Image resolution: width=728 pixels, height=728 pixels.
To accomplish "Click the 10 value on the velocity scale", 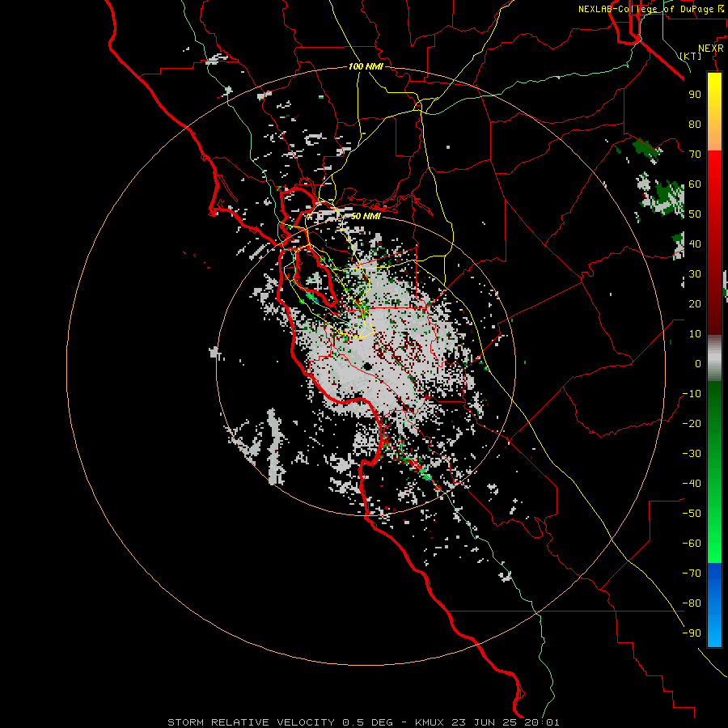I will [x=695, y=334].
